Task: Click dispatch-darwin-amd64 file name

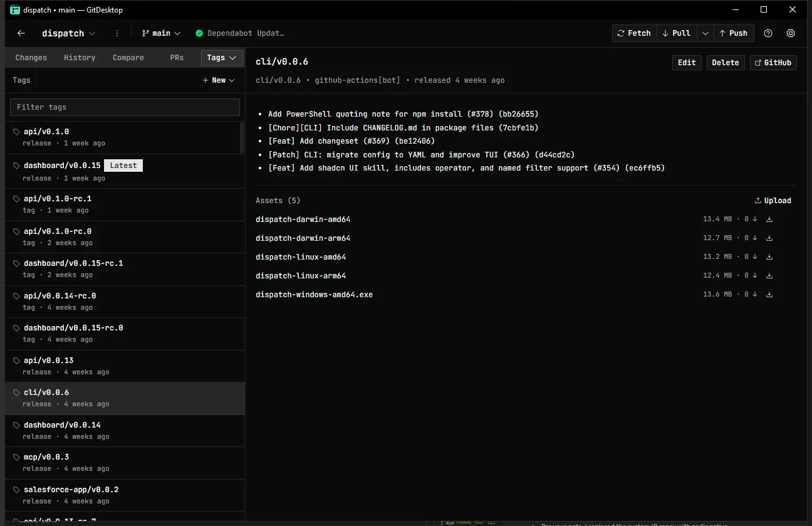Action: pyautogui.click(x=303, y=219)
